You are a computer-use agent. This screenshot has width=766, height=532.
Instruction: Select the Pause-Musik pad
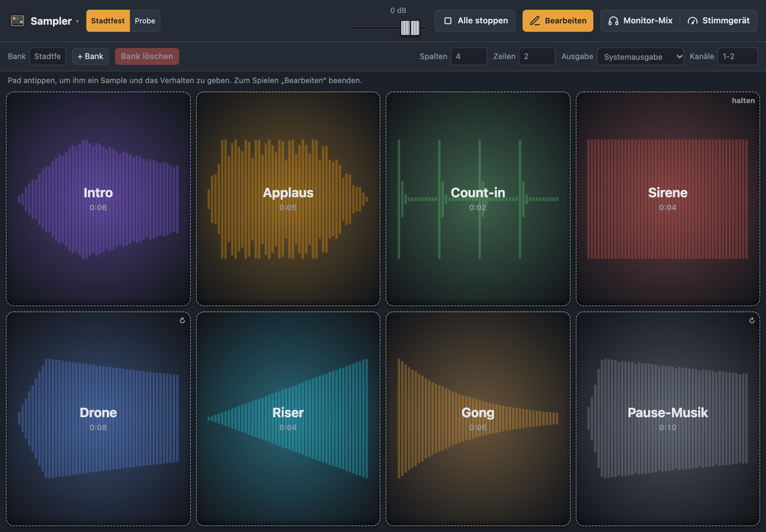[x=668, y=419]
